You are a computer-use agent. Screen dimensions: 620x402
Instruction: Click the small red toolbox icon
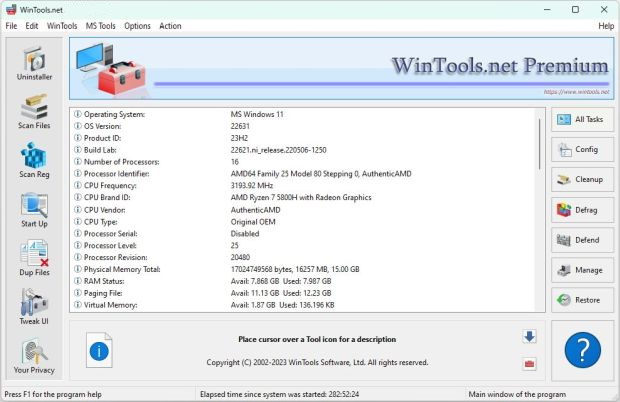pos(529,364)
